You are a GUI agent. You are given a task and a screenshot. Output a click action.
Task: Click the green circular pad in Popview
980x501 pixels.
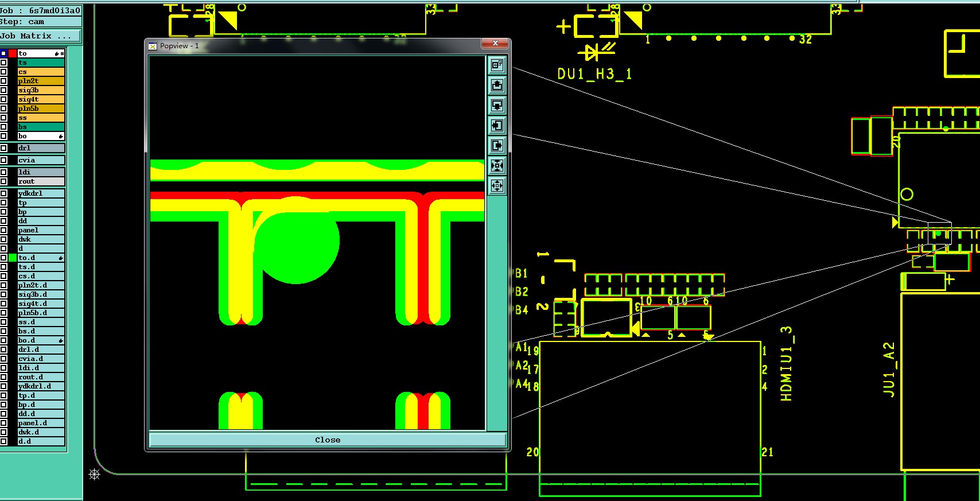(x=296, y=240)
